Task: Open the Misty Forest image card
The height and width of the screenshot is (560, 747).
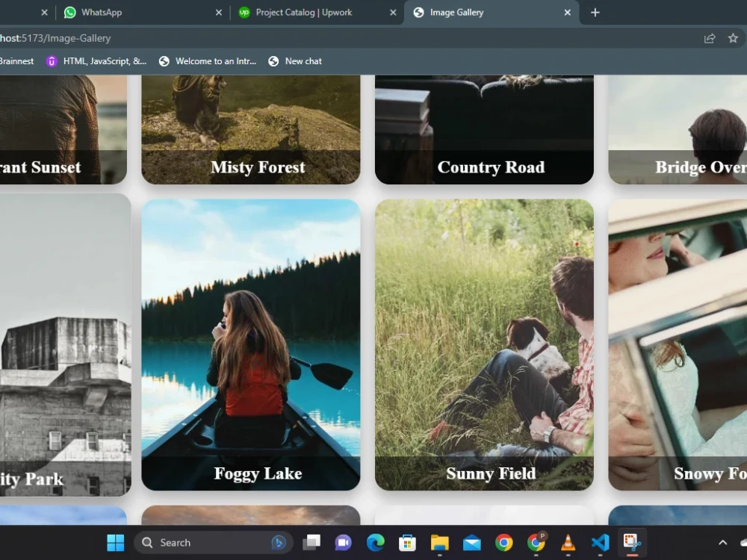Action: 251,129
